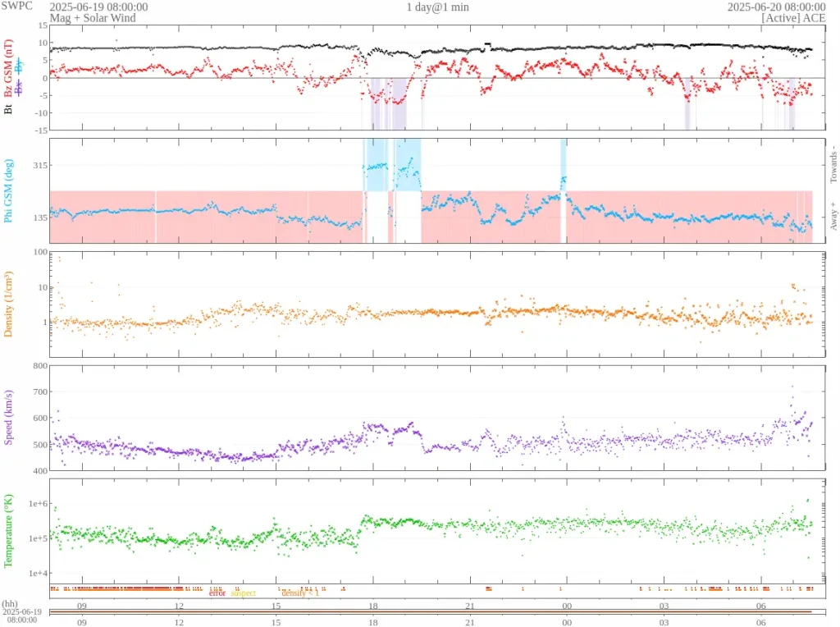840x627 pixels.
Task: Toggle the struck-through Bx series label
Action: [x=19, y=88]
